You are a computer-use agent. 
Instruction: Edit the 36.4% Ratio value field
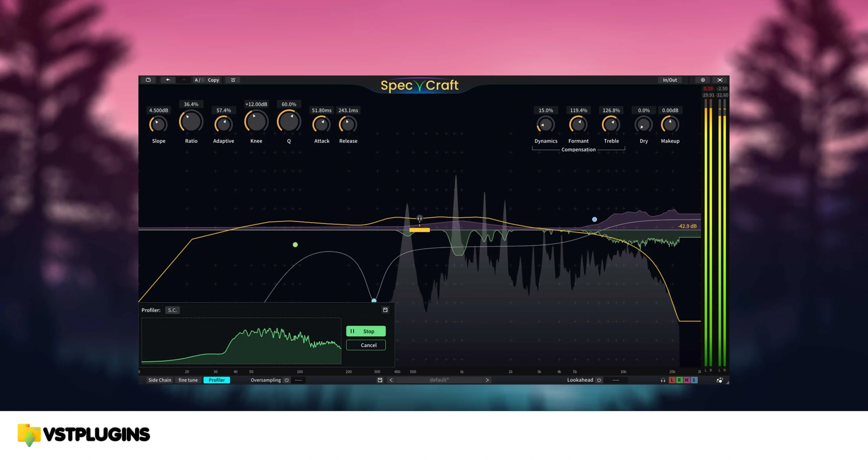191,104
